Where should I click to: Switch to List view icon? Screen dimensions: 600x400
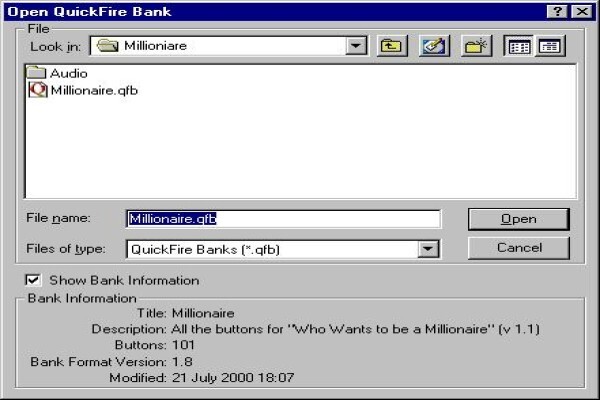519,46
